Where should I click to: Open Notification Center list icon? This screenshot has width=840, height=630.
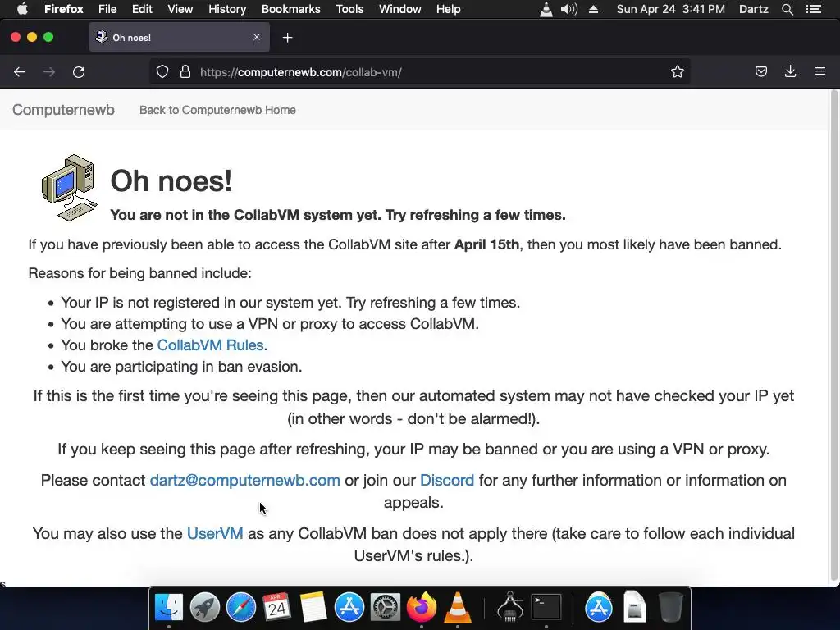pos(813,9)
